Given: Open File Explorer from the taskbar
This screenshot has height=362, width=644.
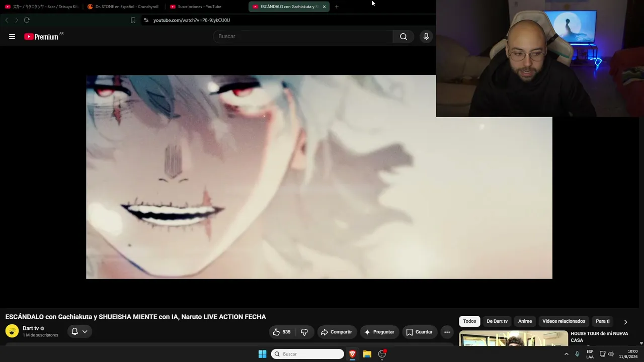Looking at the screenshot, I should [367, 354].
